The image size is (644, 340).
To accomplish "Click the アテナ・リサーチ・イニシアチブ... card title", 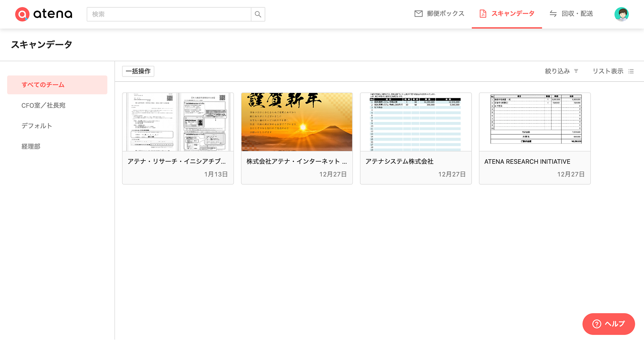I will pyautogui.click(x=177, y=161).
